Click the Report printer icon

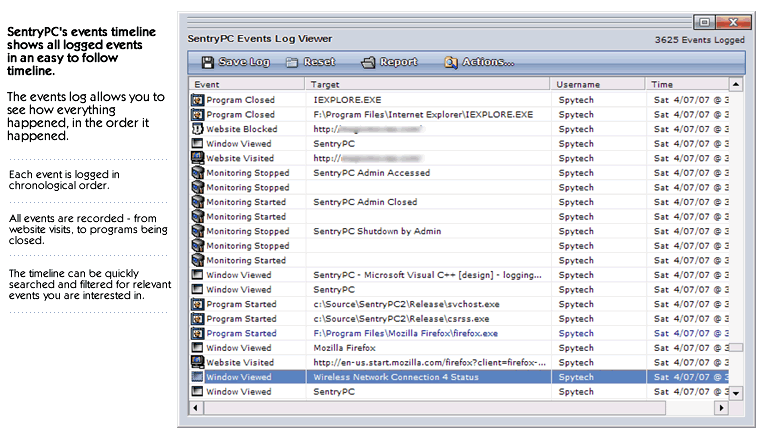point(368,62)
